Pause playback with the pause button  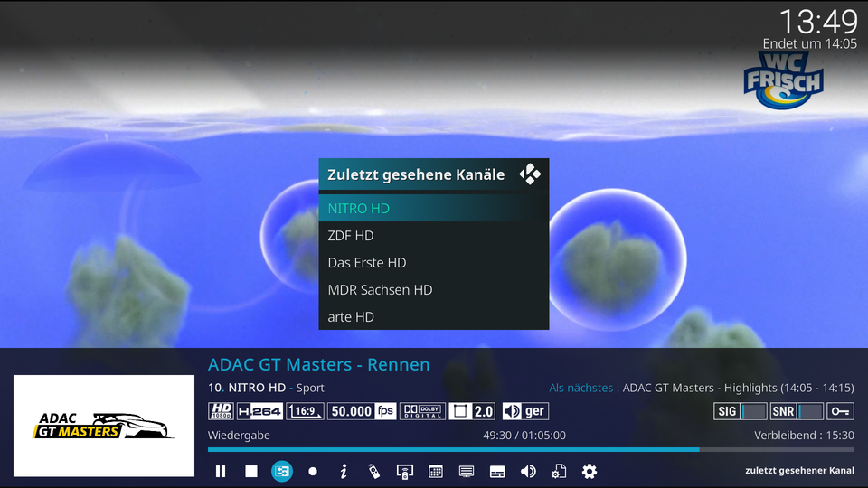[x=221, y=472]
